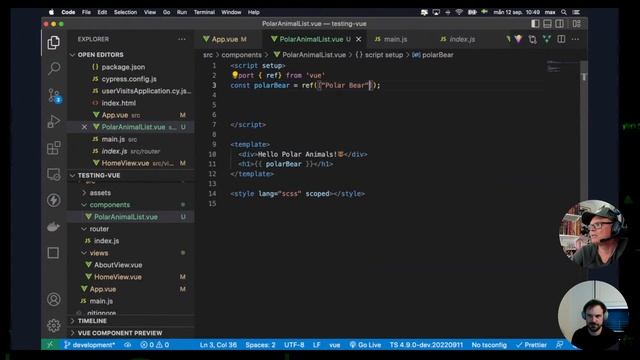Click the code minimap
The width and height of the screenshot is (640, 360).
562,67
